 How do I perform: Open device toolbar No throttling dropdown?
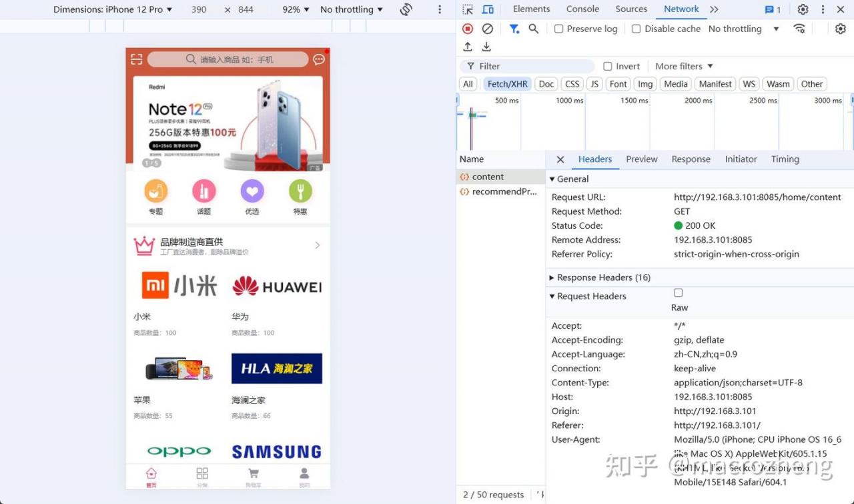pos(352,9)
